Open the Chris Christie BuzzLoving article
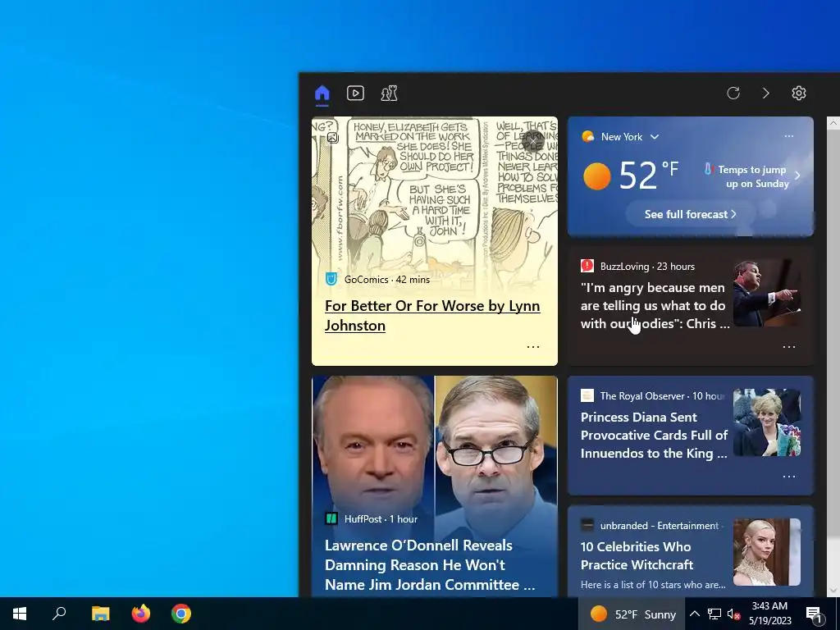This screenshot has width=840, height=630. point(655,305)
